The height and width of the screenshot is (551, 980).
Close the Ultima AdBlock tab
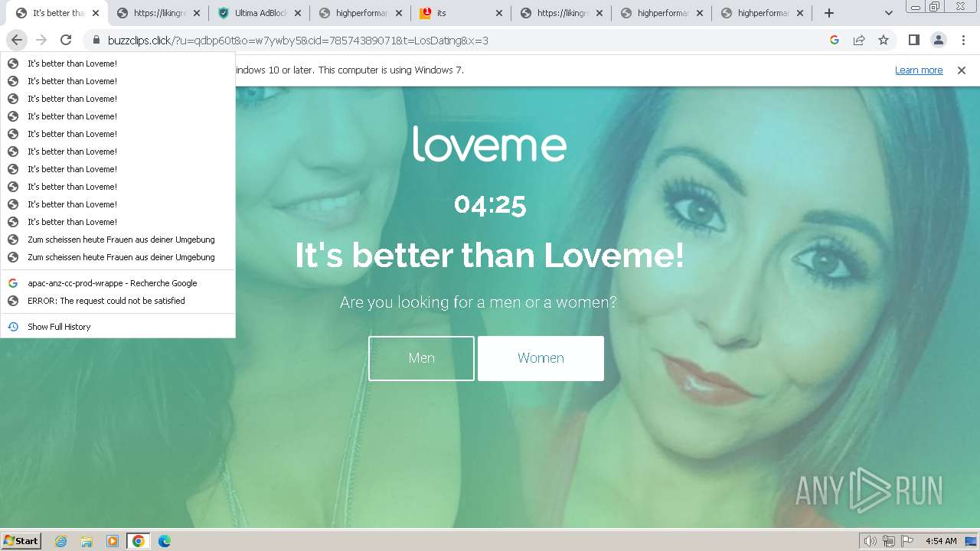point(298,13)
